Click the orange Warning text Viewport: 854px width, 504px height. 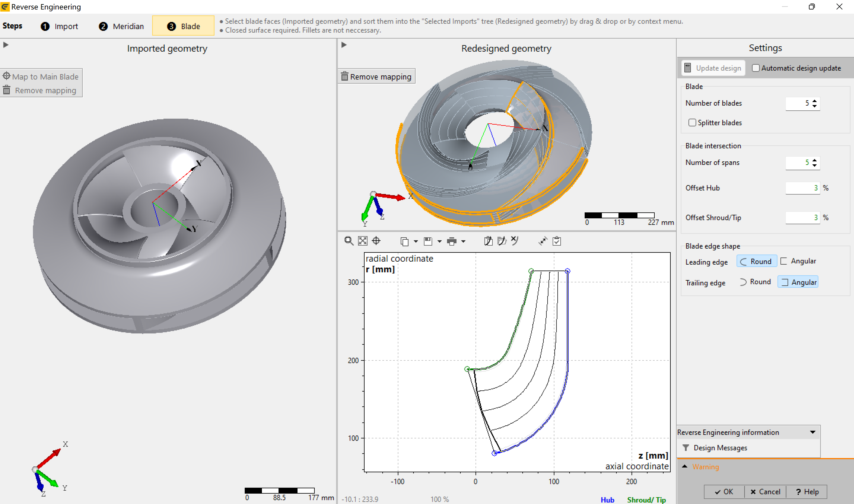pyautogui.click(x=706, y=467)
